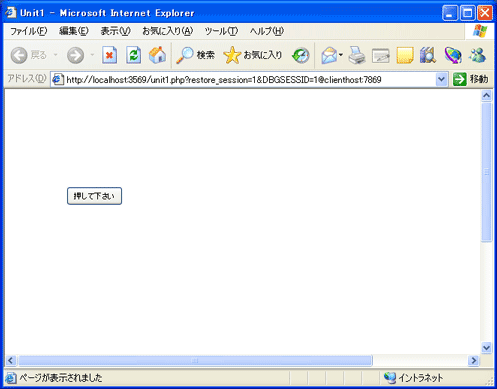
Task: Click the 押して下さい button
Action: pos(94,196)
